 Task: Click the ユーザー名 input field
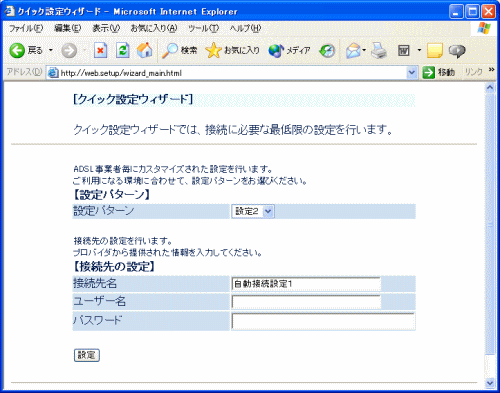pos(306,302)
